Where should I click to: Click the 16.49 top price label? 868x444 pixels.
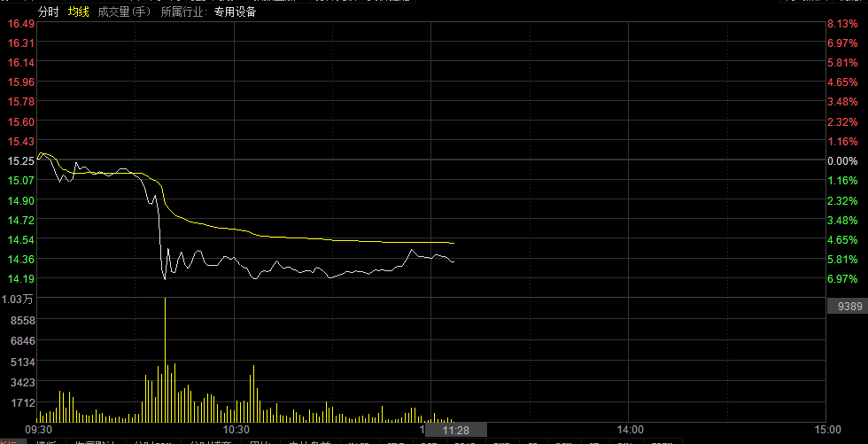coord(20,23)
